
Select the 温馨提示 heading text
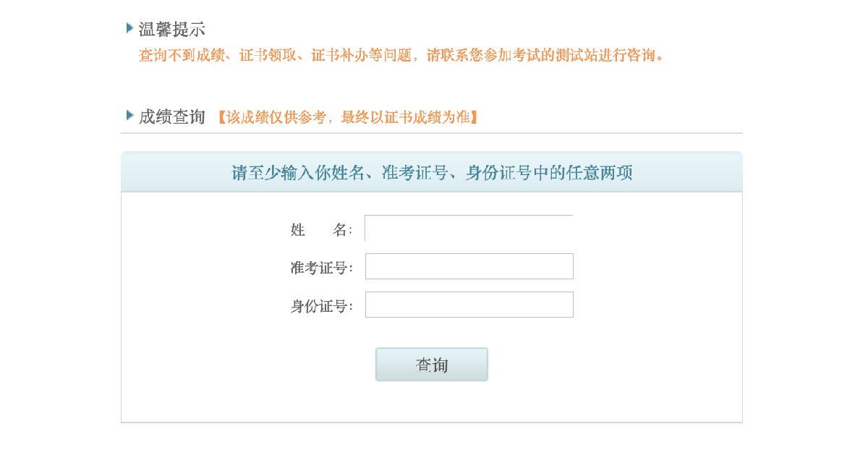point(172,30)
